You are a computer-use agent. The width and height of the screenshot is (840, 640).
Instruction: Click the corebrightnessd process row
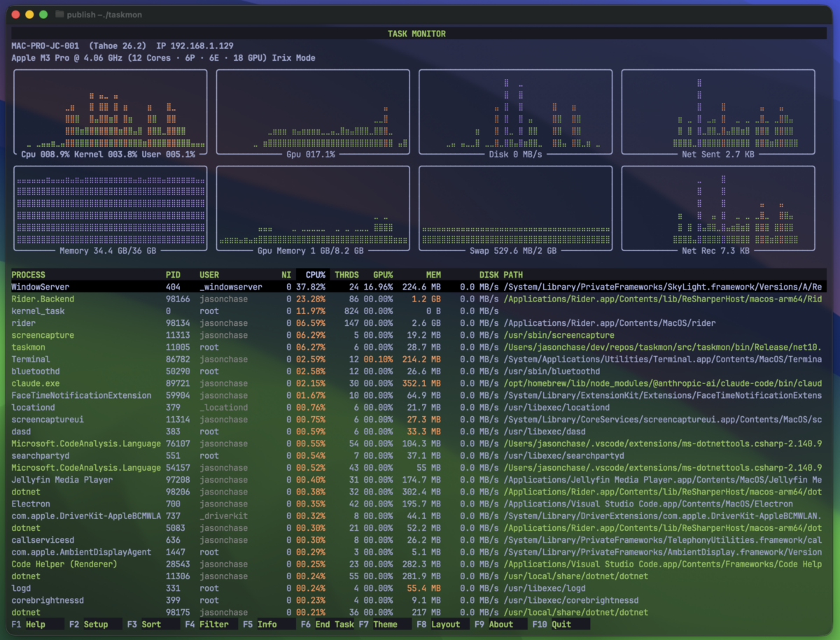(419, 600)
